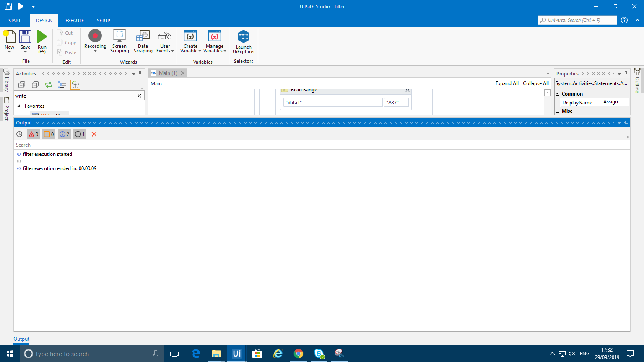Click the highlighted package icon in Activities
Viewport: 644px width, 362px height.
75,85
